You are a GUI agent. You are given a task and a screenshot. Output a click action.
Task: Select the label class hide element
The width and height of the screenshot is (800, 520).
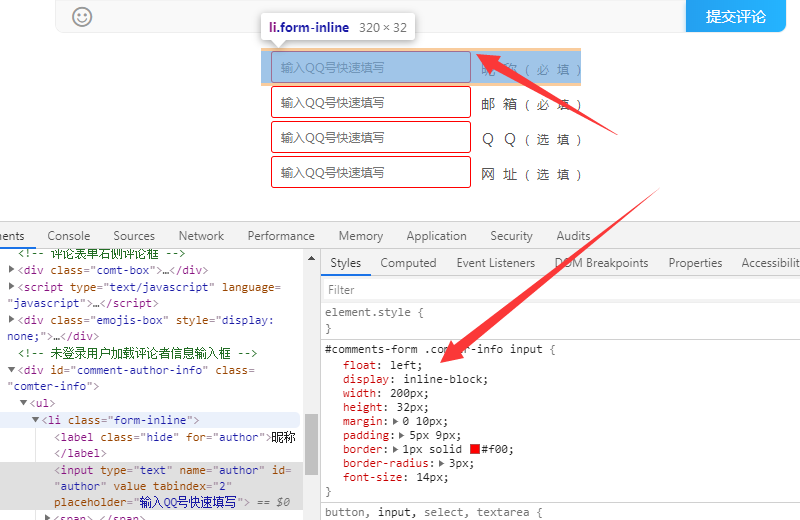(x=174, y=445)
